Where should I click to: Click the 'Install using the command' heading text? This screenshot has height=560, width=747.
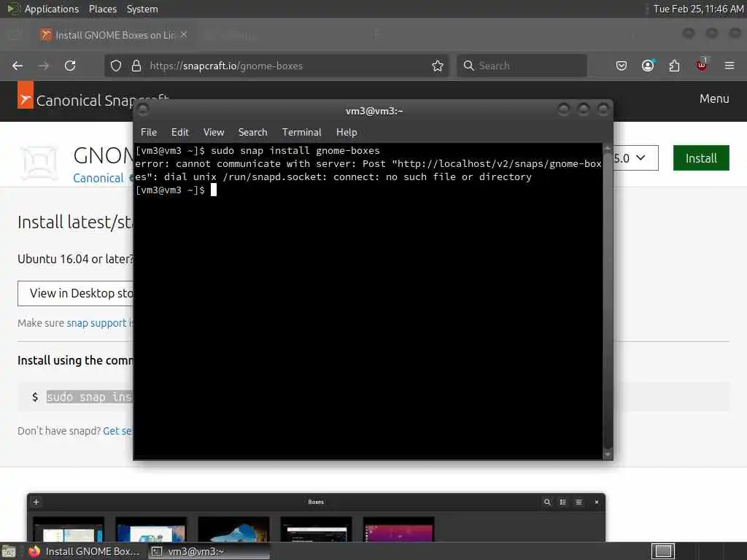pyautogui.click(x=75, y=360)
